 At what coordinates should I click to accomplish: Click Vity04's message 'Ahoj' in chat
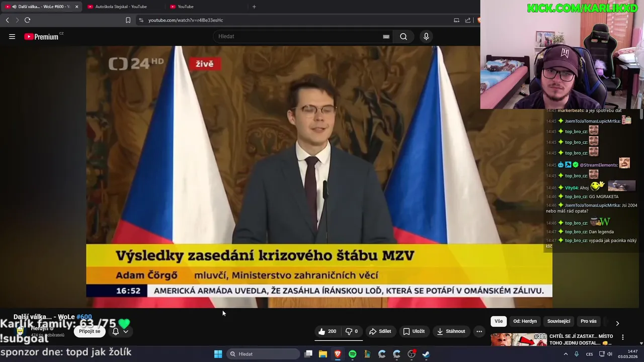click(584, 188)
